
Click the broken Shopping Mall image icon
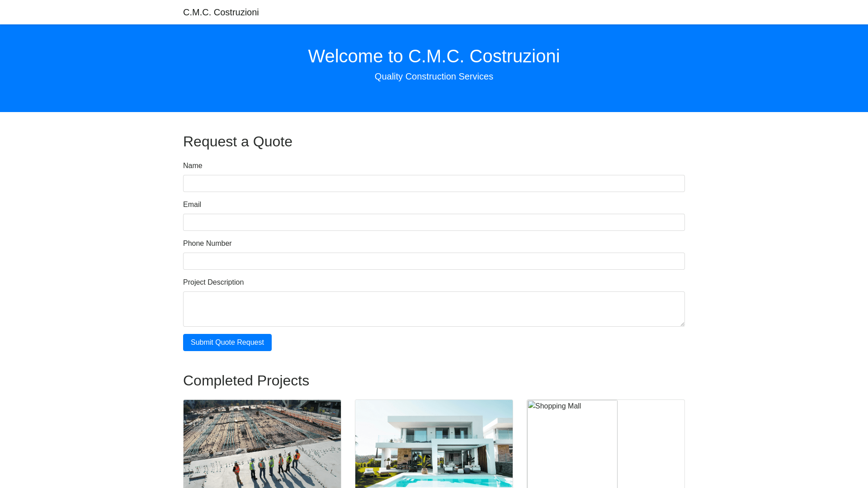[x=532, y=406]
